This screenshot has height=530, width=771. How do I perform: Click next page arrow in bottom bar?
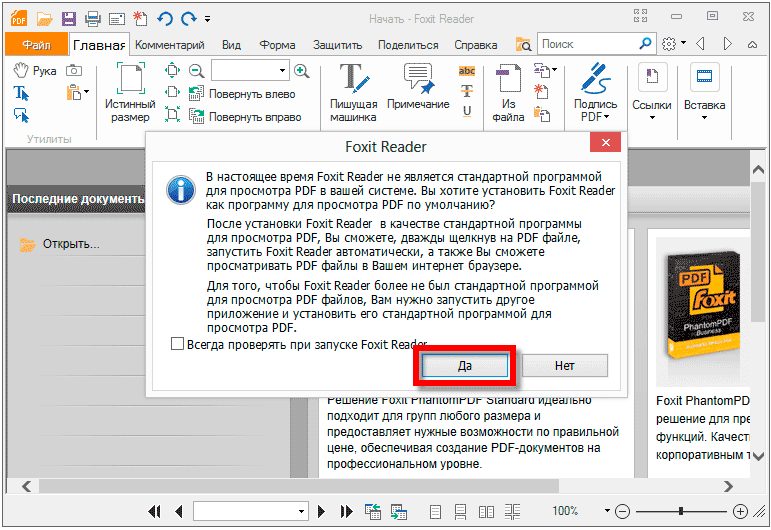coord(322,512)
